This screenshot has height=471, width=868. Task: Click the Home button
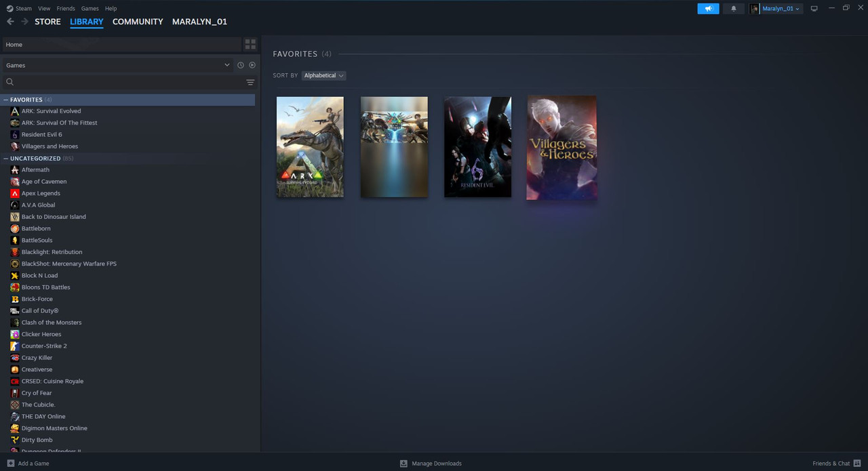[x=121, y=45]
